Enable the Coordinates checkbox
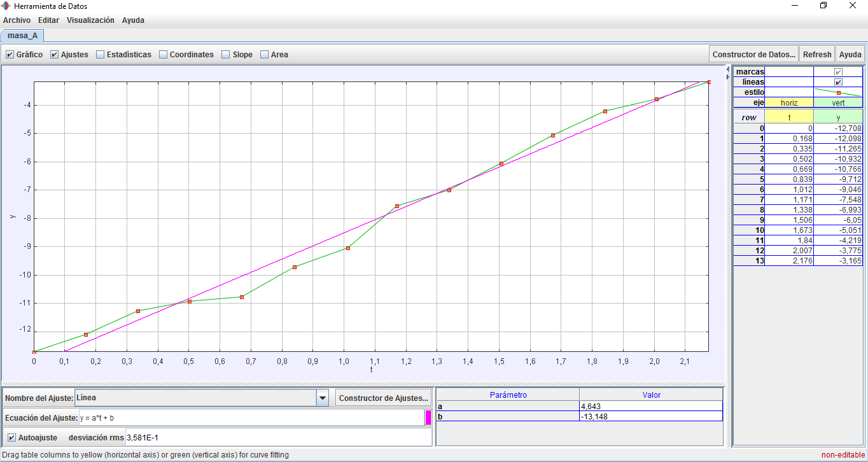The image size is (868, 462). [163, 55]
